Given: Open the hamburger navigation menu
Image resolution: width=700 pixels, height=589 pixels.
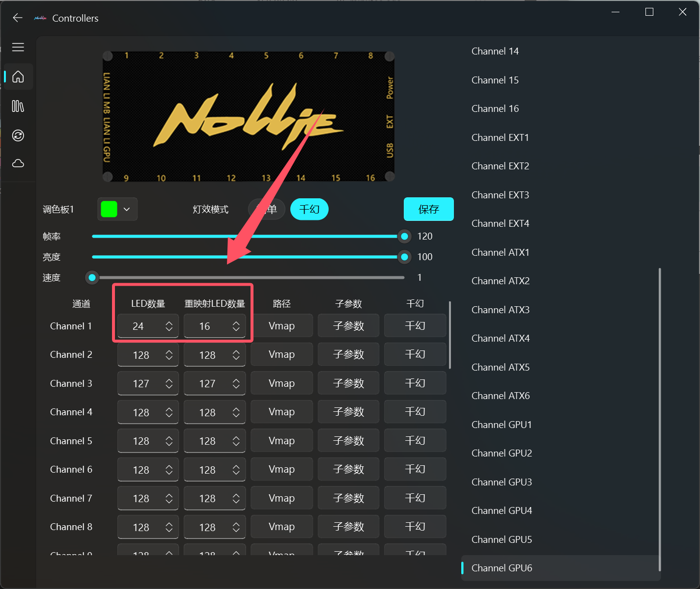Looking at the screenshot, I should coord(18,47).
